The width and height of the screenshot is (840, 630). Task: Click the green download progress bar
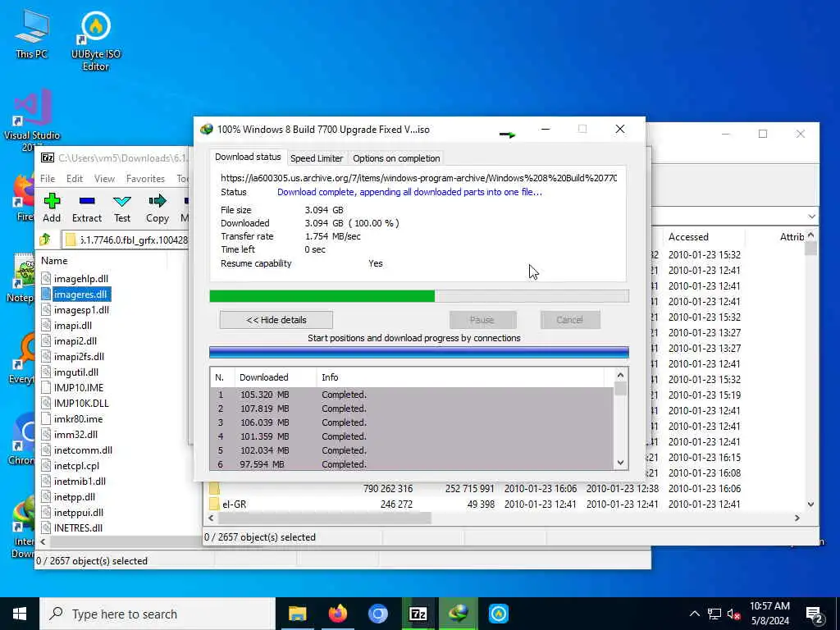click(x=419, y=296)
